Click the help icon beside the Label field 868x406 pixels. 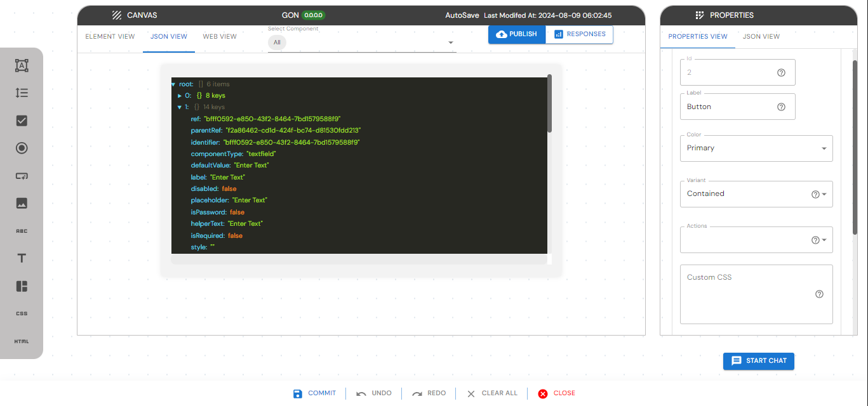click(781, 107)
